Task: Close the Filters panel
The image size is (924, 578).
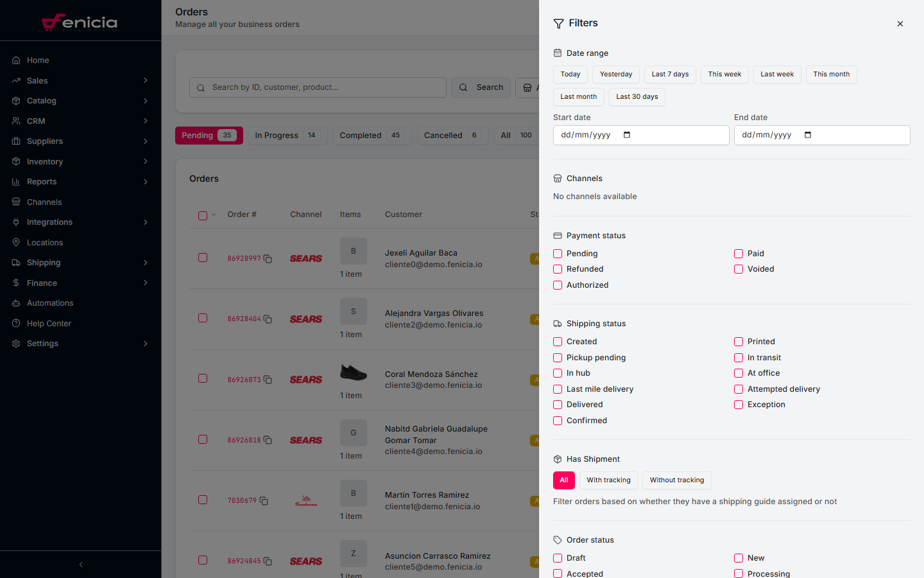Action: point(900,24)
